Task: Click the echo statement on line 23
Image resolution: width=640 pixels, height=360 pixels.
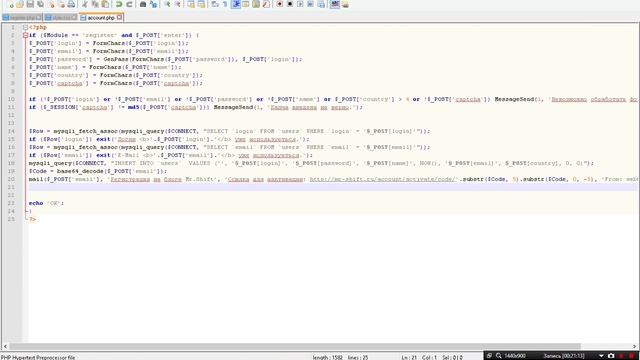Action: pos(46,203)
